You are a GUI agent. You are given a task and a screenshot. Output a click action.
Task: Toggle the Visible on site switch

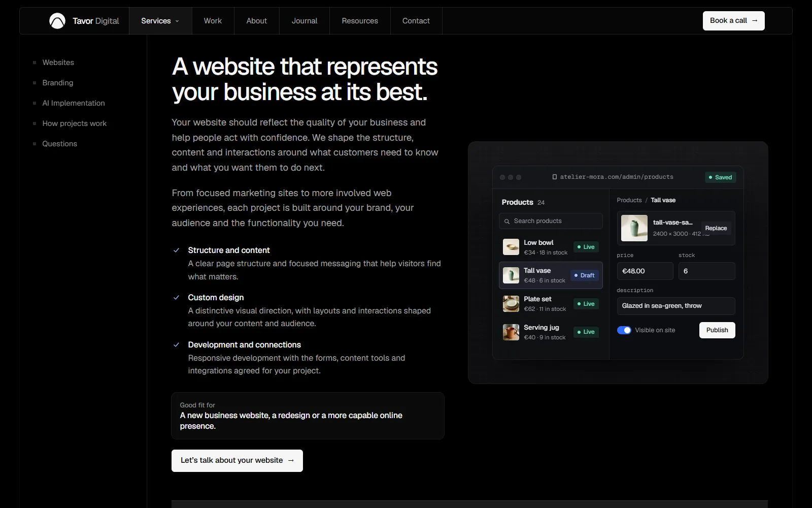click(624, 330)
